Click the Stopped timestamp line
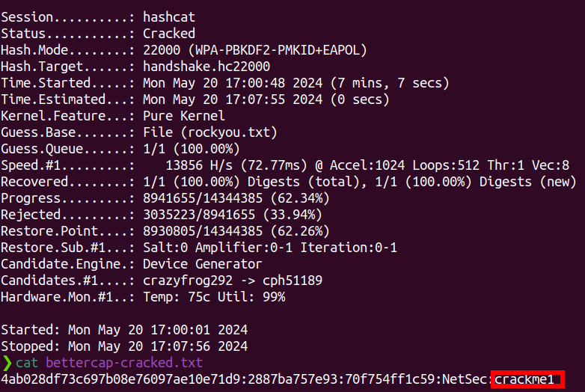 124,346
